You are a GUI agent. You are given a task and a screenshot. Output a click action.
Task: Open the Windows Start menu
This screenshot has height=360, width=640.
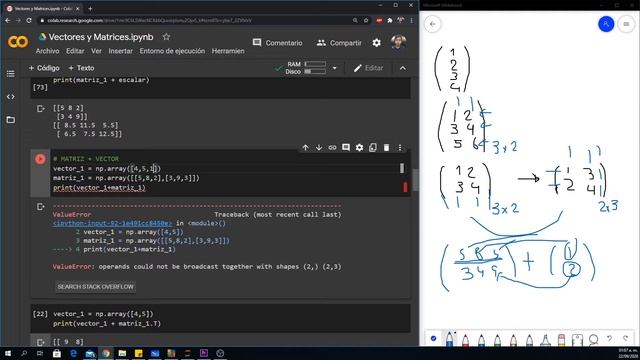pos(8,353)
